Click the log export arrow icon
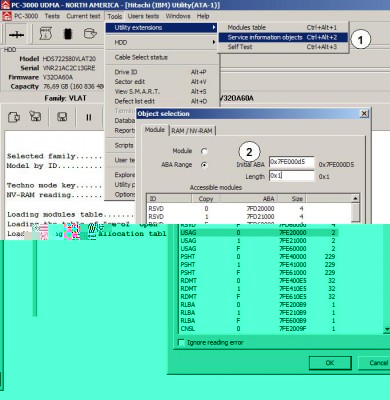The image size is (390, 400). point(14,117)
